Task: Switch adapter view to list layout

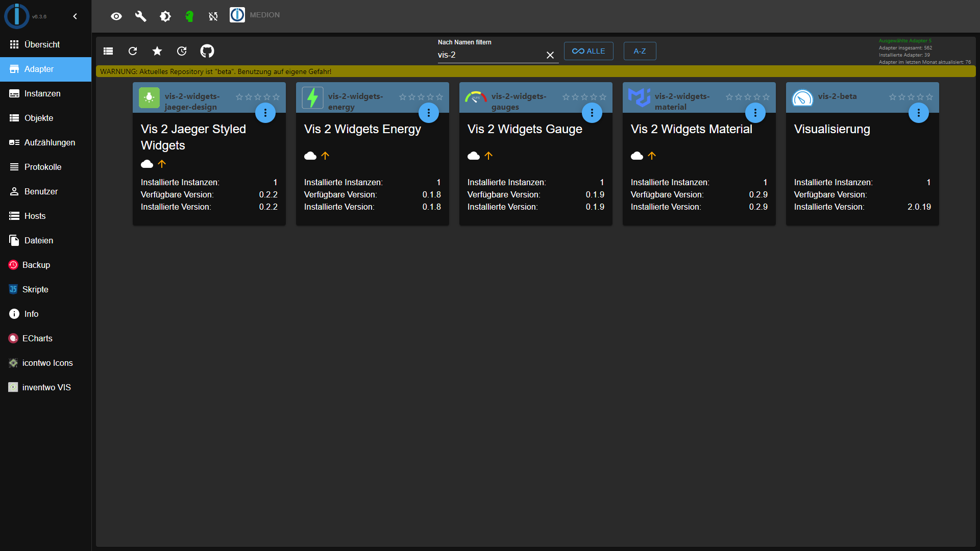Action: pyautogui.click(x=108, y=51)
